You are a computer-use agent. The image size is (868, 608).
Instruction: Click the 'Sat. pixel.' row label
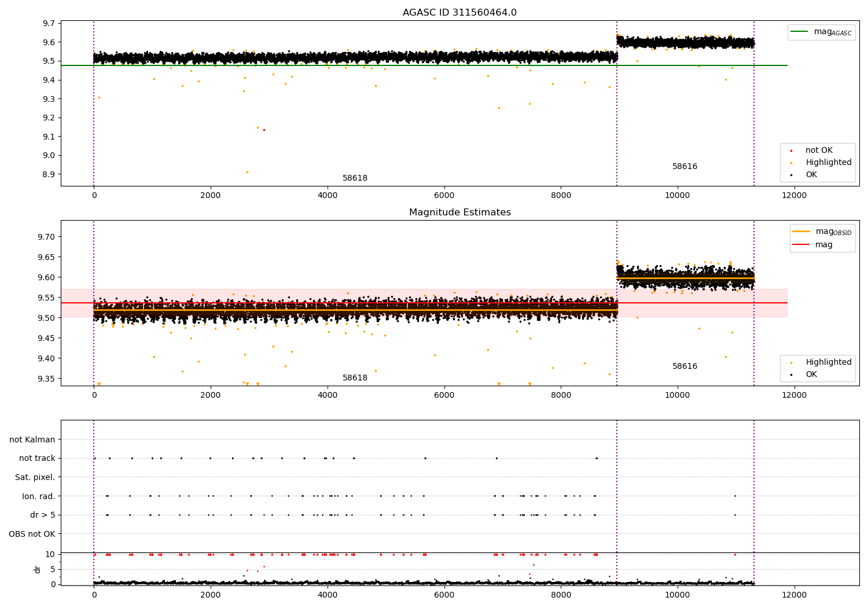click(35, 477)
